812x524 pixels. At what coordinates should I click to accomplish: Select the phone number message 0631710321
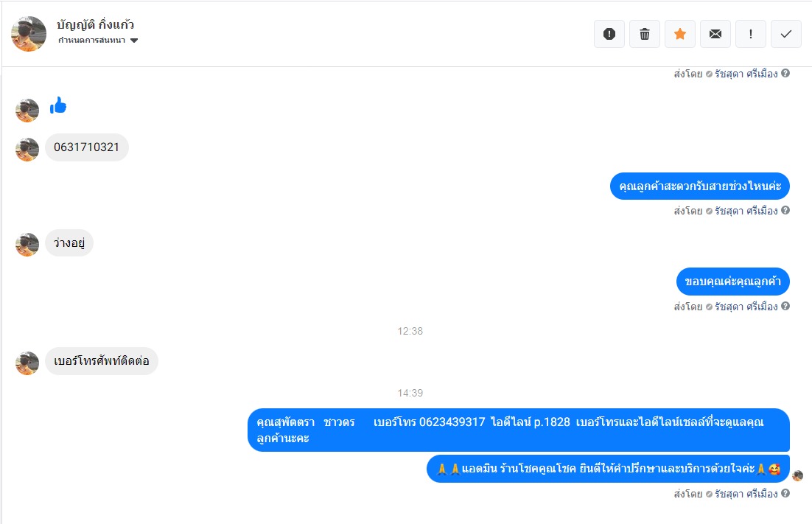coord(86,147)
